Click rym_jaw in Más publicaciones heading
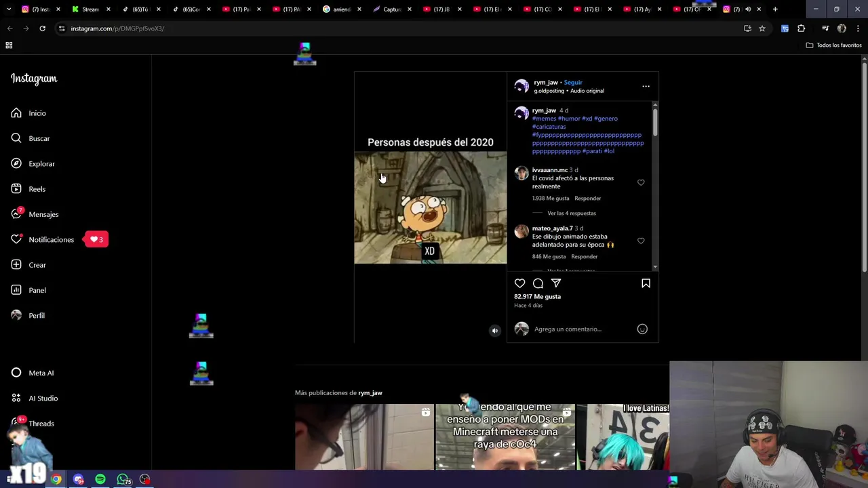Screen dimensions: 868x488 coord(370,393)
